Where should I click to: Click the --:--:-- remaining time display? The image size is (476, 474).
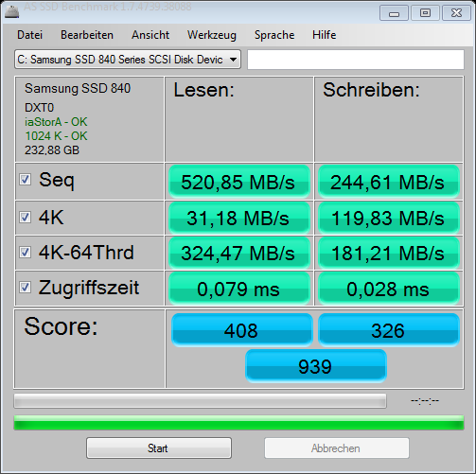pyautogui.click(x=425, y=400)
